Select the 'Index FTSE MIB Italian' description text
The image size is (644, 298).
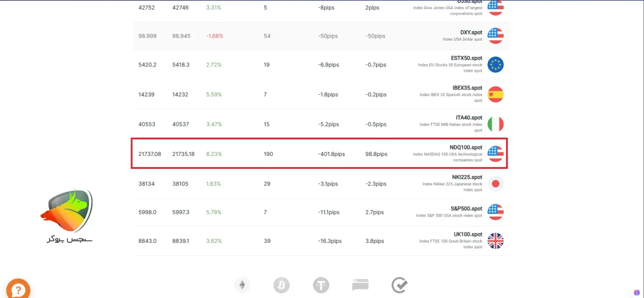pyautogui.click(x=451, y=127)
